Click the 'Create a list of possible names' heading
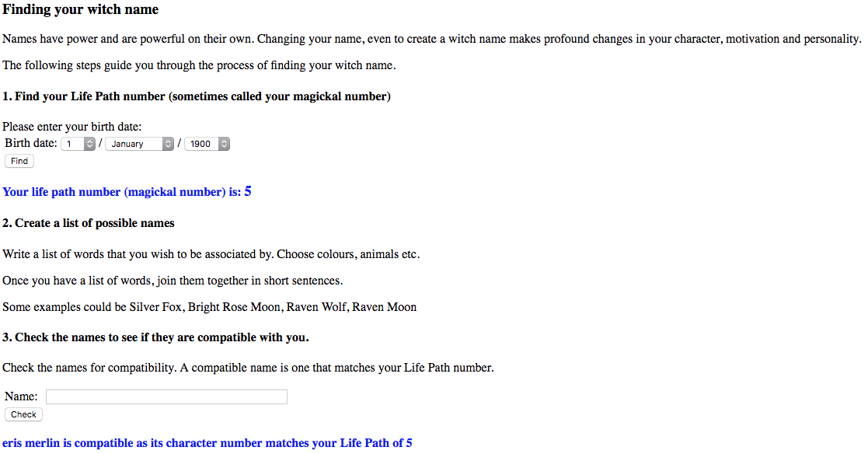The image size is (868, 454). pos(89,223)
